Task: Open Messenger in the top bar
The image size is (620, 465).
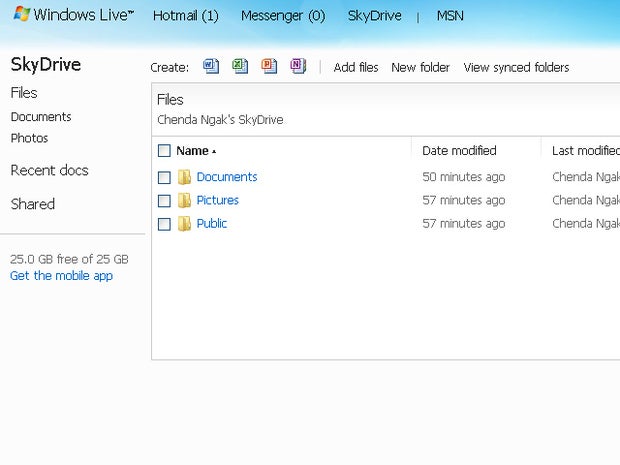Action: [x=283, y=16]
